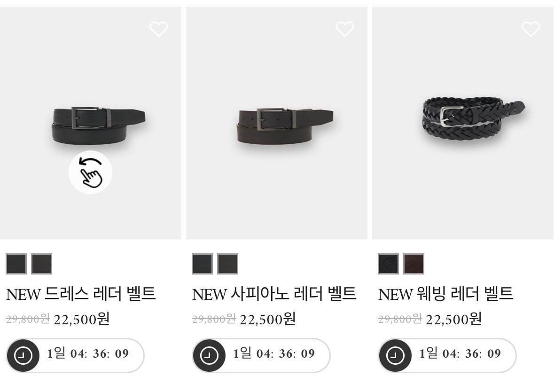The image size is (554, 392).
Task: Select first black swatch of dress belt
Action: tap(16, 264)
